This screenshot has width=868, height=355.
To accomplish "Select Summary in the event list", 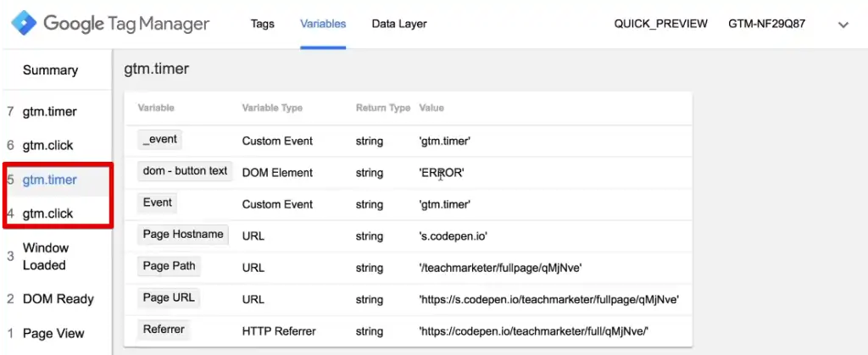I will click(50, 70).
